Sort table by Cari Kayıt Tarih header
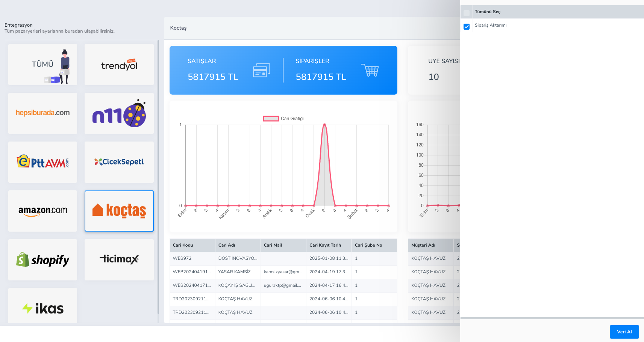This screenshot has width=644, height=342. coord(325,245)
